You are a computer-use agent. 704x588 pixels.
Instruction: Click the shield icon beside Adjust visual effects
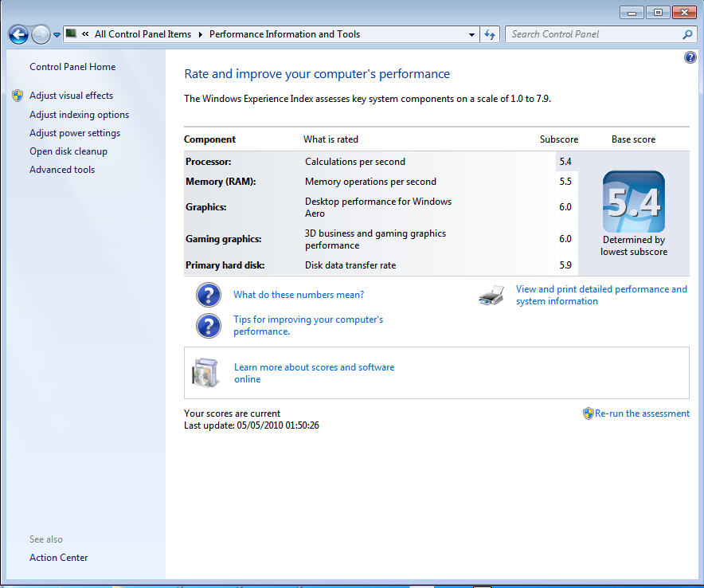click(x=18, y=96)
